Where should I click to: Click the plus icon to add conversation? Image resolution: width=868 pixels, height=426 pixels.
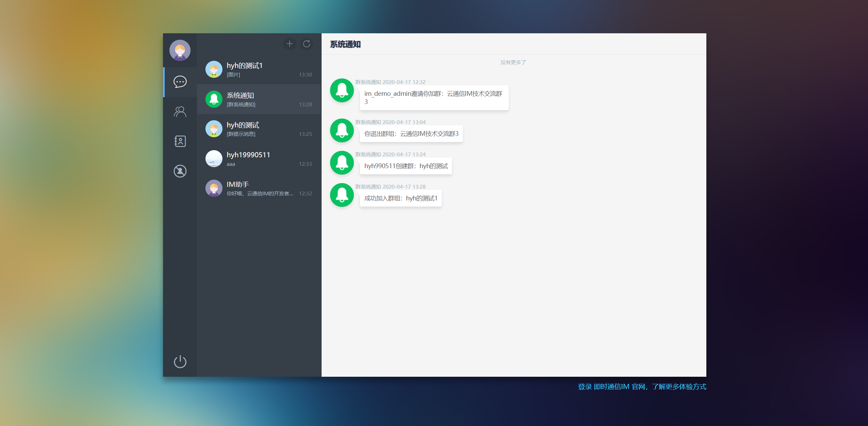coord(289,44)
